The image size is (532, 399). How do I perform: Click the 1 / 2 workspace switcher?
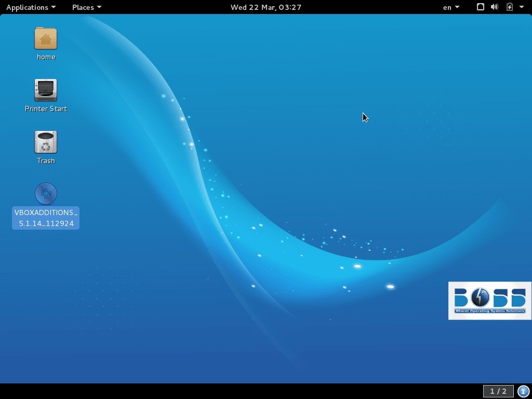coord(498,391)
